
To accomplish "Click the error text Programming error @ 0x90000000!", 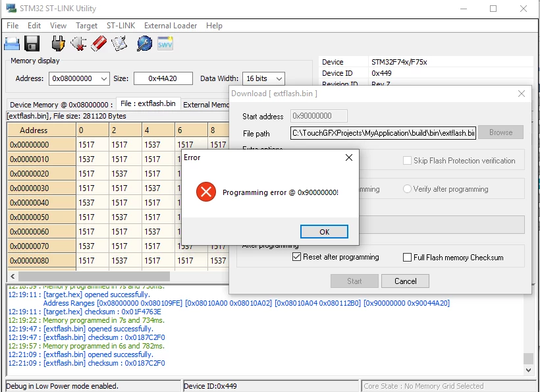I will click(281, 192).
